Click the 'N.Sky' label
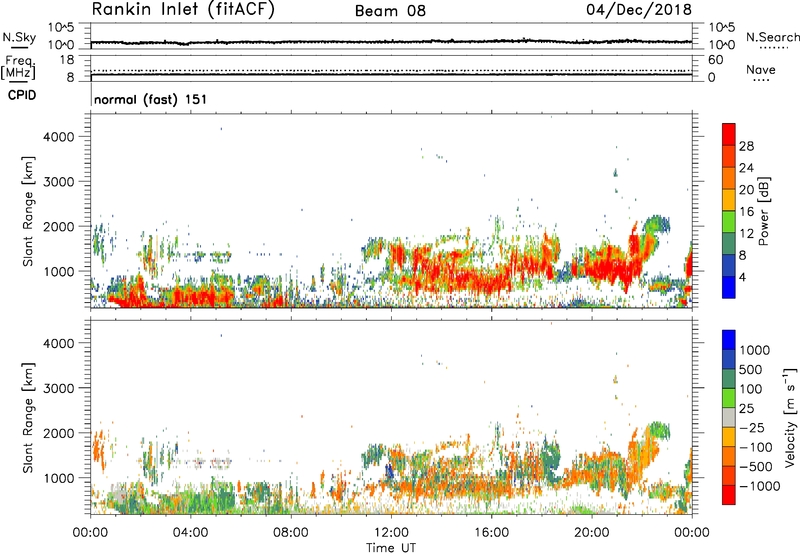 pyautogui.click(x=19, y=37)
